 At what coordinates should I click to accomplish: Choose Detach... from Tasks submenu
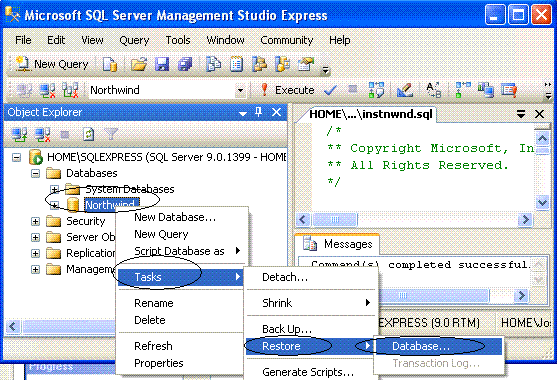click(x=311, y=277)
